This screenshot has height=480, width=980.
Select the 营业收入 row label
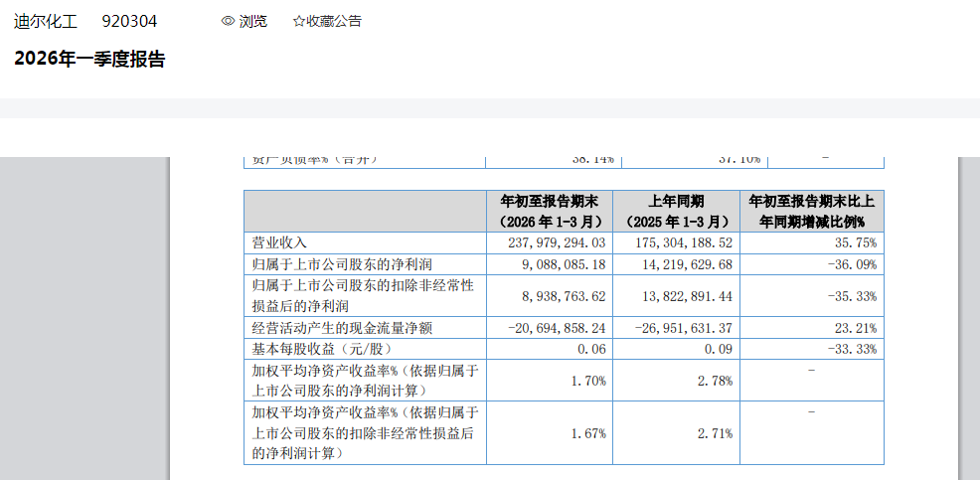click(280, 241)
